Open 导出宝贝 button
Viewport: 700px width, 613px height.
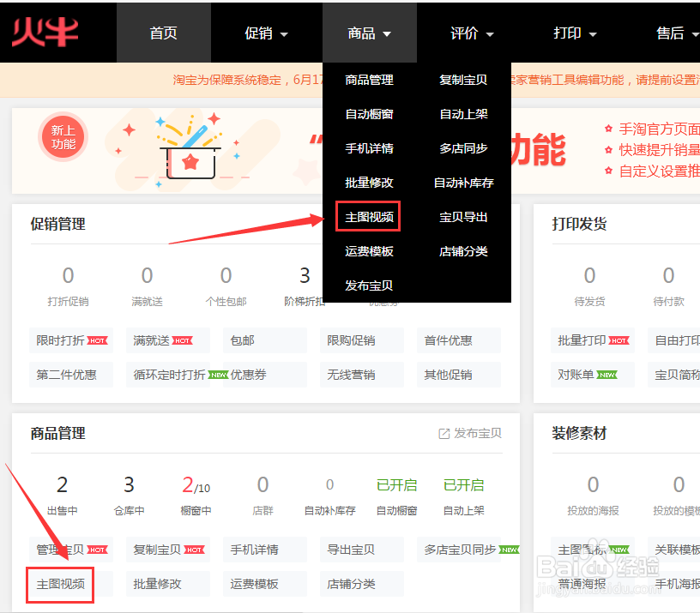pos(362,550)
